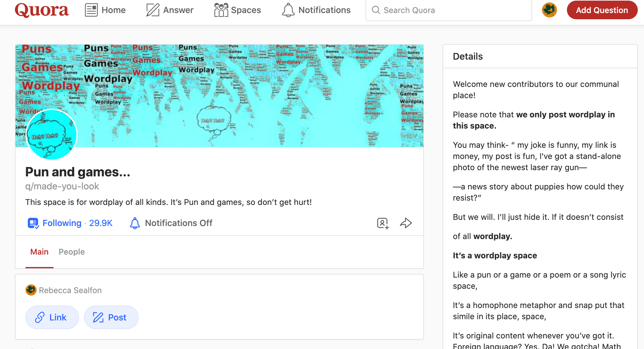
Task: Click the Post button
Action: tap(111, 317)
